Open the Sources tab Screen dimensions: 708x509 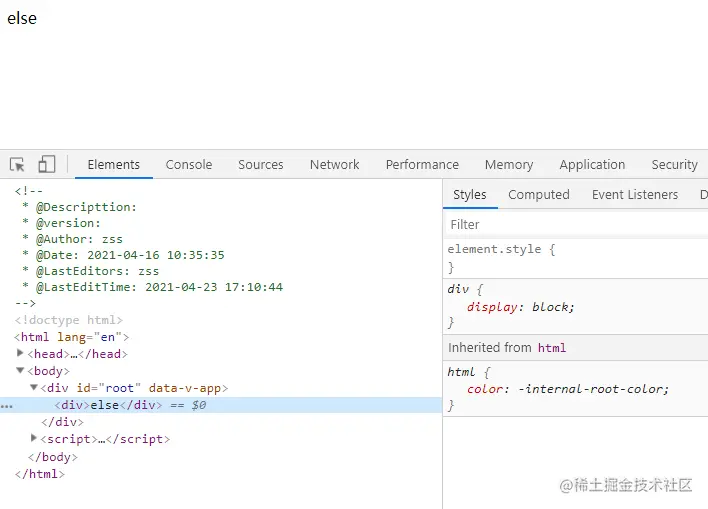pos(261,164)
